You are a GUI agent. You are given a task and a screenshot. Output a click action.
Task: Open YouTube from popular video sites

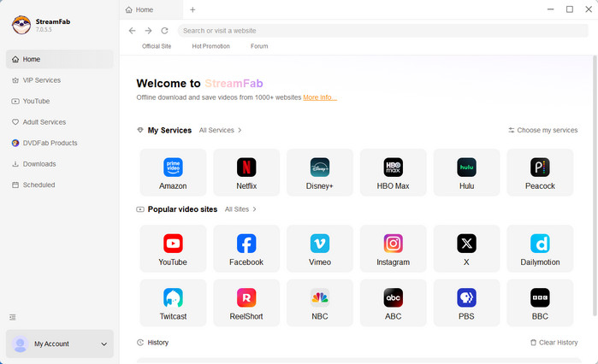coord(173,249)
